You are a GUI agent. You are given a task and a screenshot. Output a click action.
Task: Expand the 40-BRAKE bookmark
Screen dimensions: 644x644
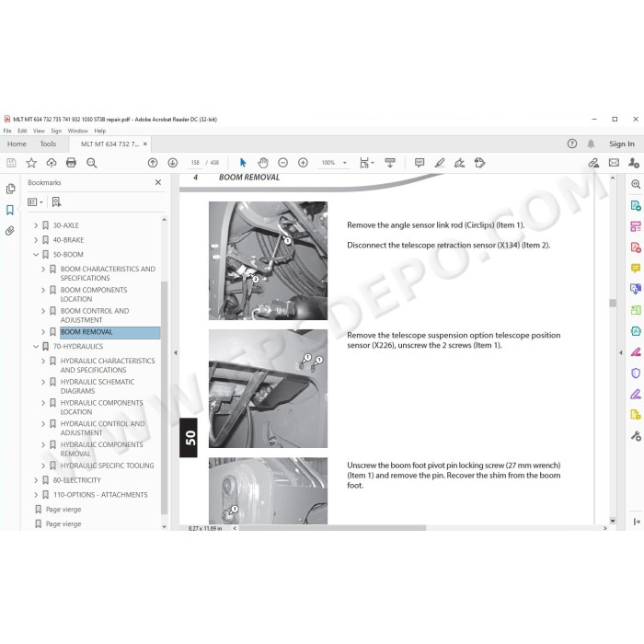coord(36,240)
